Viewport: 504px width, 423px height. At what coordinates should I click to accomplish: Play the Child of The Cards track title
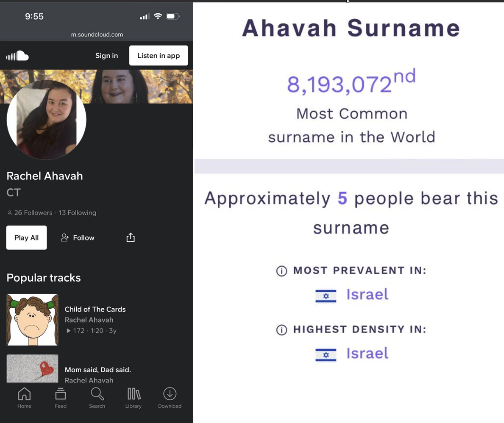(95, 309)
